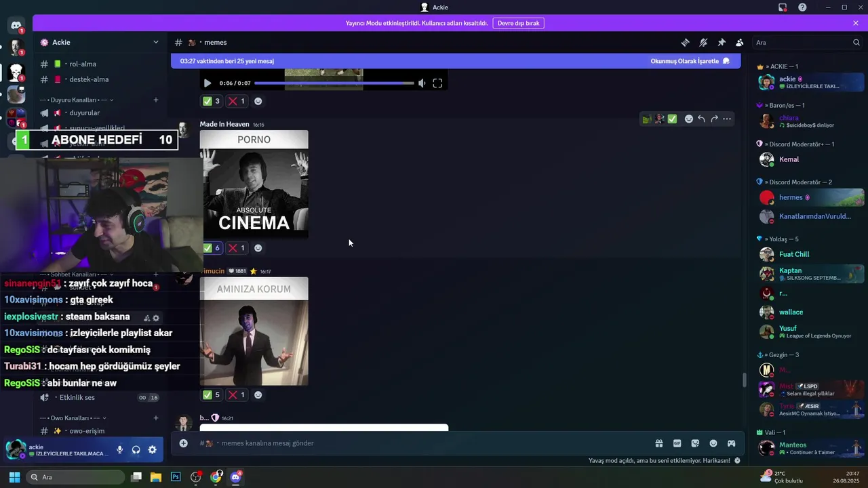Reply to Made In Heaven's message
This screenshot has width=868, height=488.
[701, 119]
